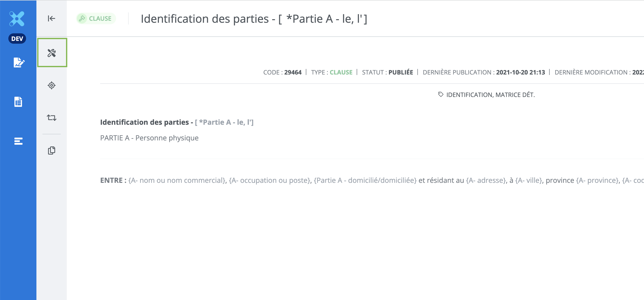Click the green CLAUSE type value

341,72
